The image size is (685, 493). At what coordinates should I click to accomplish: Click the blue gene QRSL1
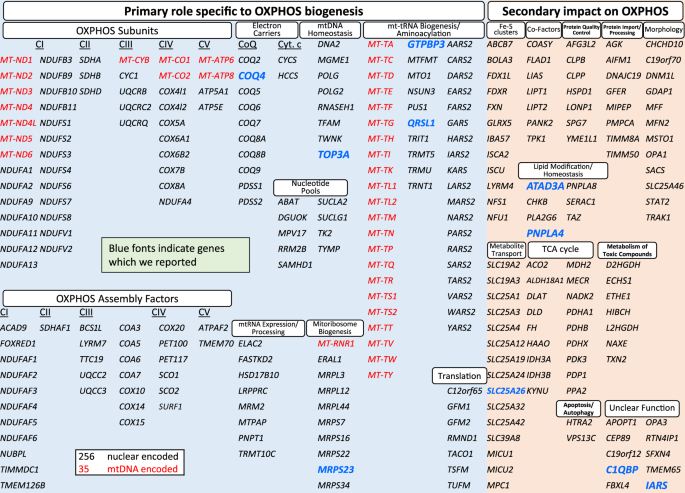[421, 123]
